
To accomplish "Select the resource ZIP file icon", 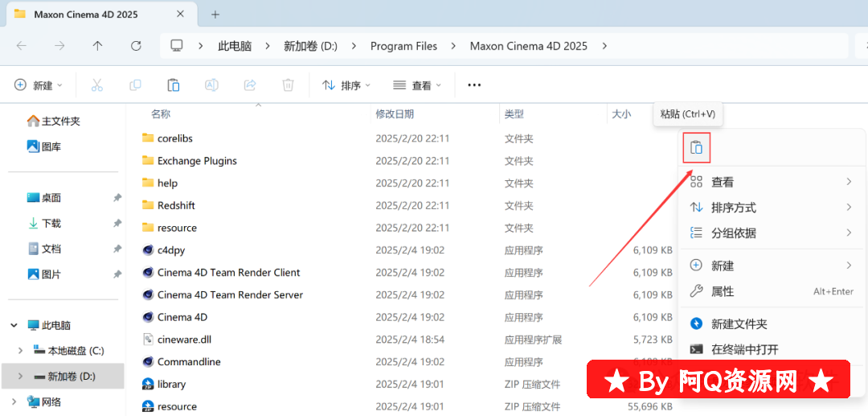I will [x=148, y=406].
